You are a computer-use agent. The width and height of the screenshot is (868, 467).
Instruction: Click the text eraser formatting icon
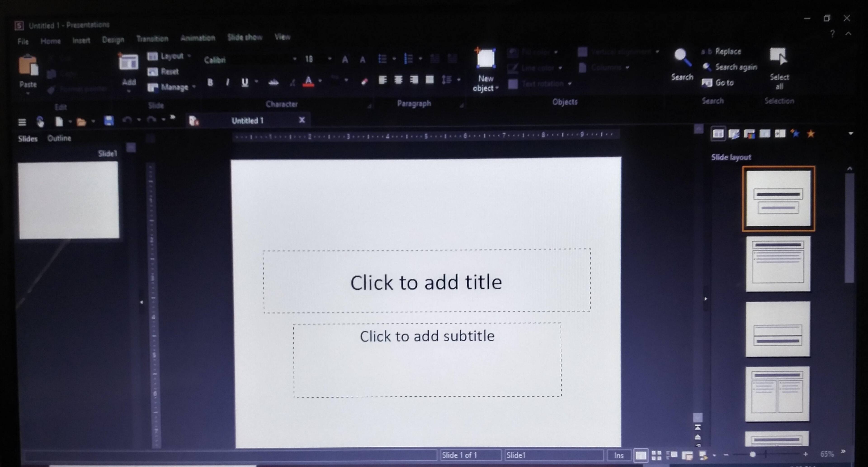[364, 81]
